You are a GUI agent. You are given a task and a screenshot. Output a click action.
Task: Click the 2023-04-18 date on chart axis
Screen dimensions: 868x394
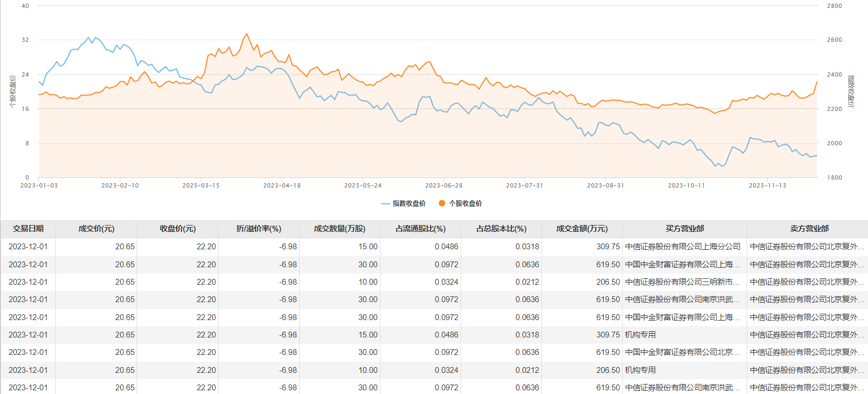click(x=282, y=185)
